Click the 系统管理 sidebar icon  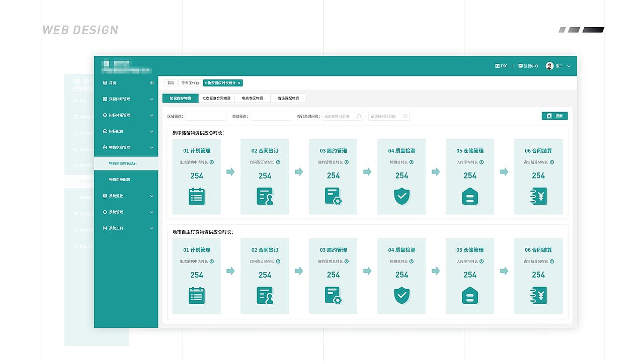(x=105, y=212)
